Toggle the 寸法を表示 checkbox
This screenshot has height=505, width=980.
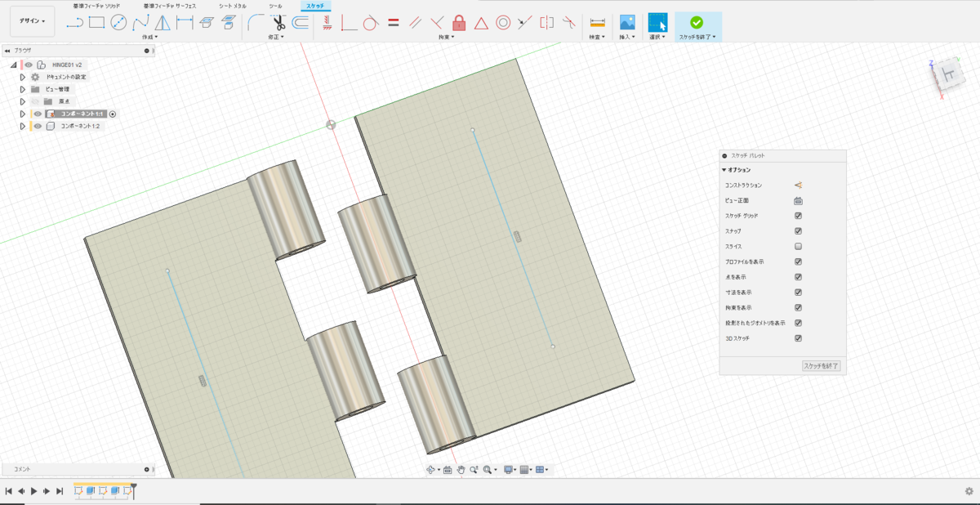(798, 292)
